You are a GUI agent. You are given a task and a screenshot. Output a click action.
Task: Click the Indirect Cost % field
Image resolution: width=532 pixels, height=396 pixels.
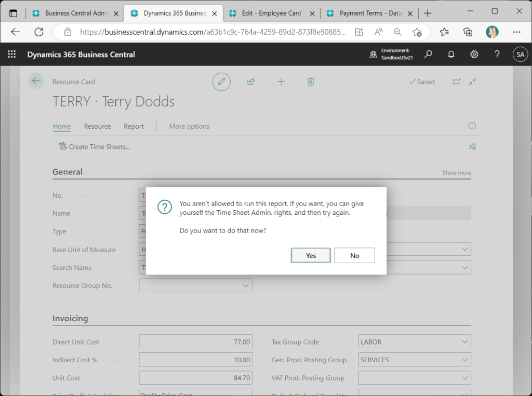pos(195,360)
